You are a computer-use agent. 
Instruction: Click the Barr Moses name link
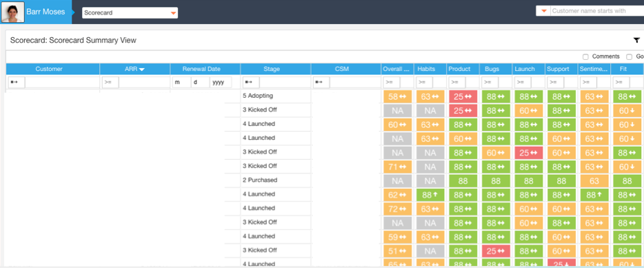click(46, 12)
